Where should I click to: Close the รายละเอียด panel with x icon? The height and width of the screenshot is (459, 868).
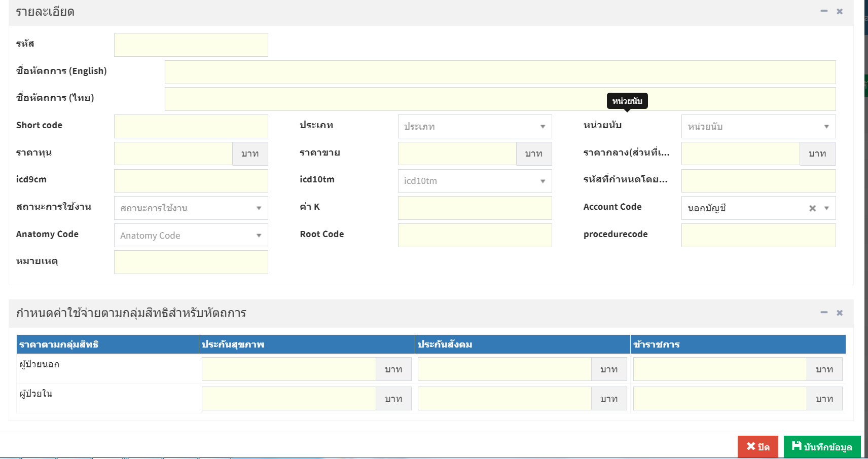coord(840,11)
